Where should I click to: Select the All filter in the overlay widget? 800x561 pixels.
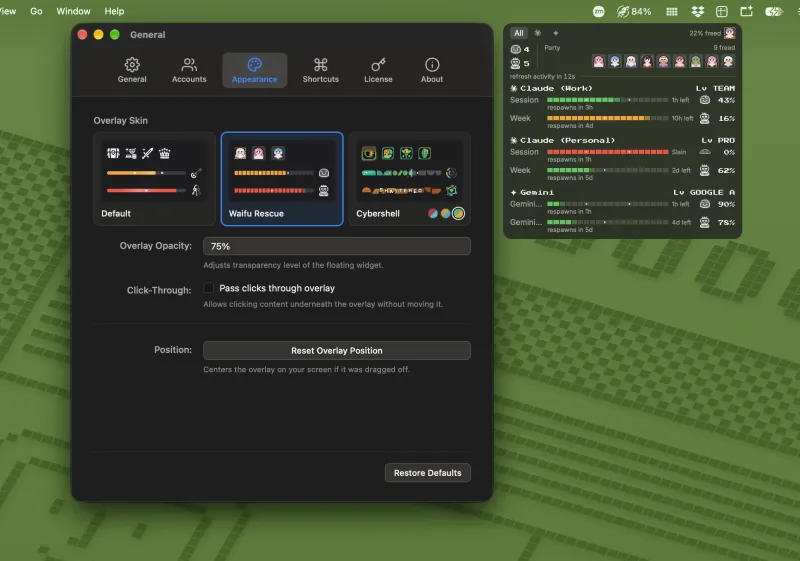[x=519, y=33]
